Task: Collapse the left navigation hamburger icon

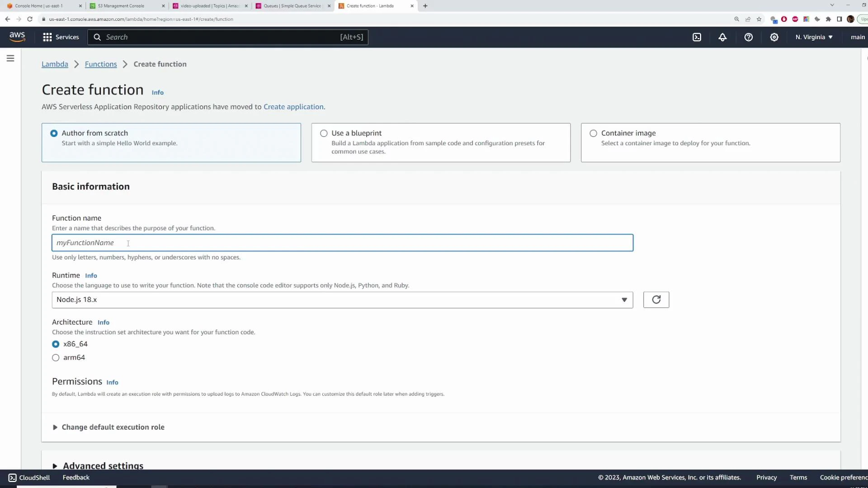Action: coord(10,58)
